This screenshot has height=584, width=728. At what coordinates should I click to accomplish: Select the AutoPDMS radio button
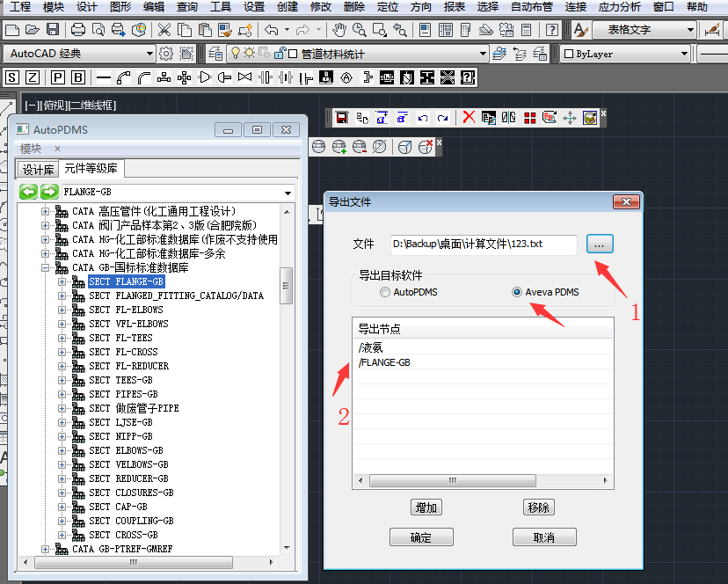coord(385,292)
